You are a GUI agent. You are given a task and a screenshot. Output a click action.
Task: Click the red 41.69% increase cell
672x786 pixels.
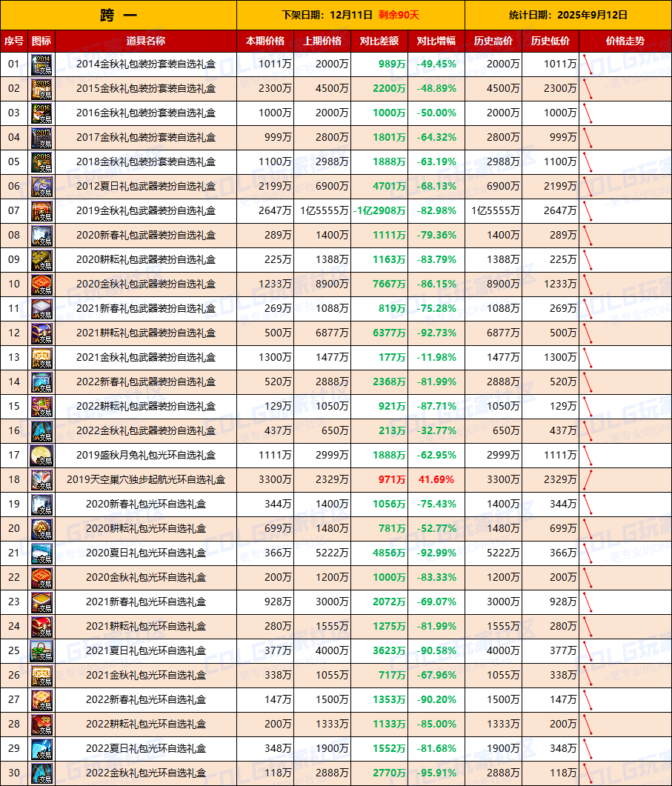pyautogui.click(x=436, y=480)
